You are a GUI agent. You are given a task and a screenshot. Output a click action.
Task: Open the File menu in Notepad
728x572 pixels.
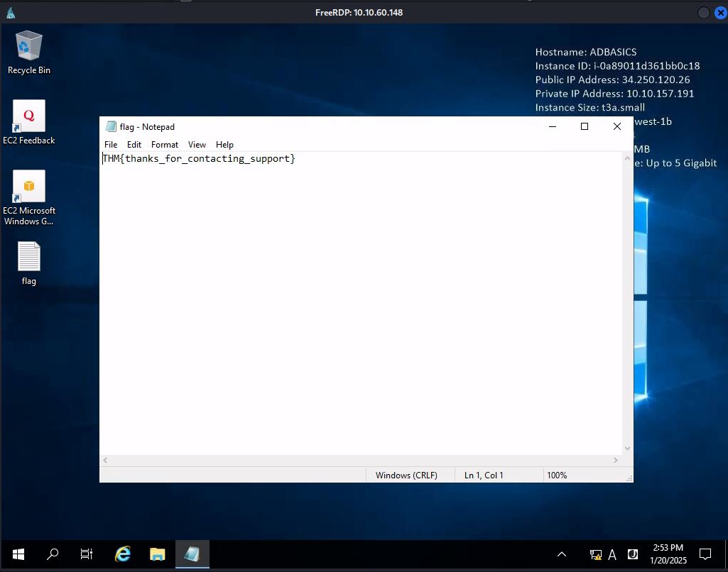(111, 144)
